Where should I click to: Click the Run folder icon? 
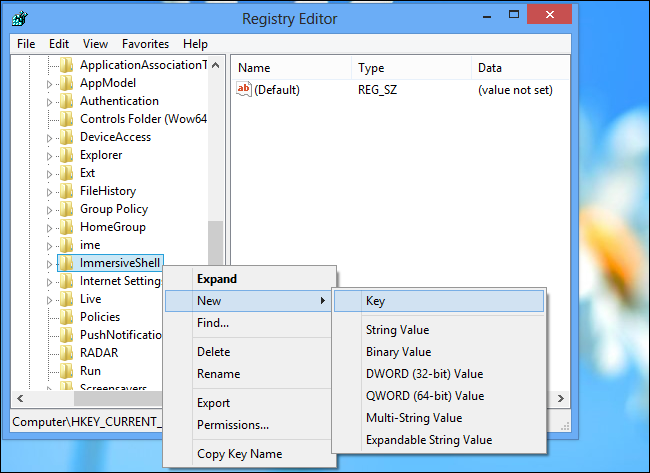pyautogui.click(x=66, y=371)
